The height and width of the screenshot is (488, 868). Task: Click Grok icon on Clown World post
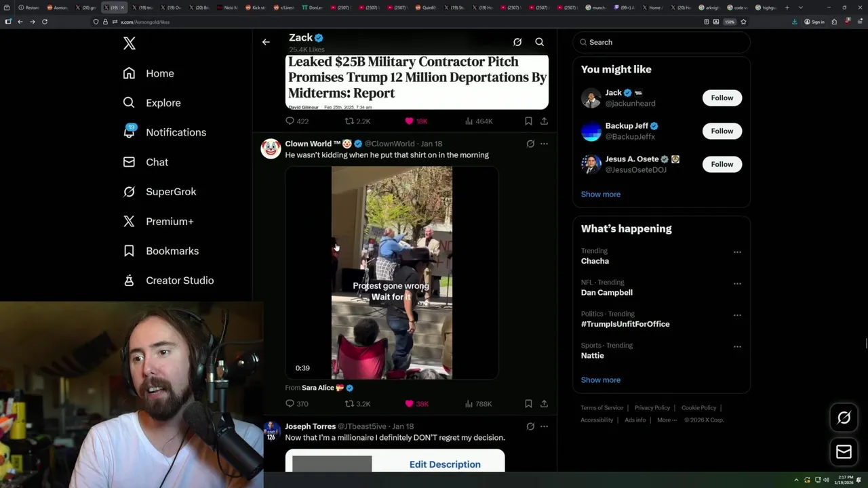[530, 144]
